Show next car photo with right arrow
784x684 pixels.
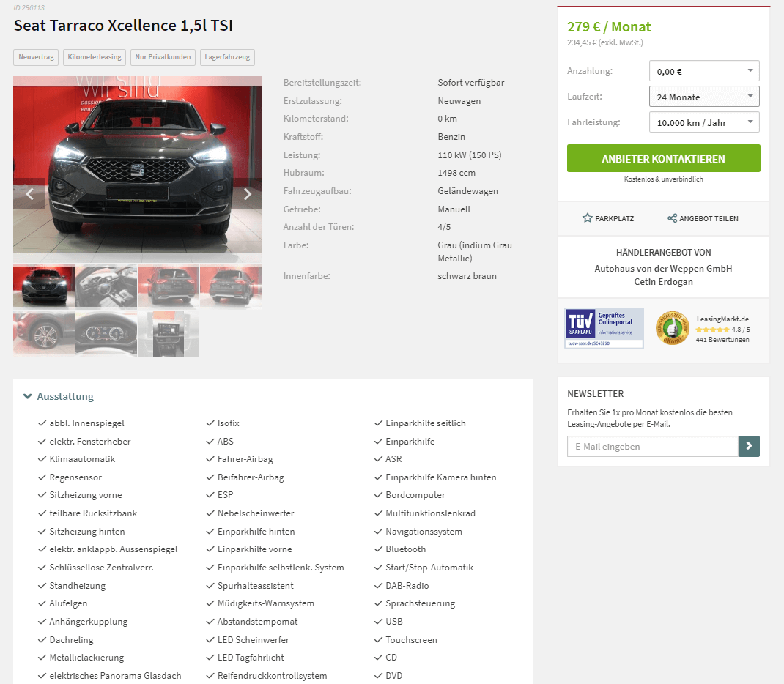tap(247, 194)
